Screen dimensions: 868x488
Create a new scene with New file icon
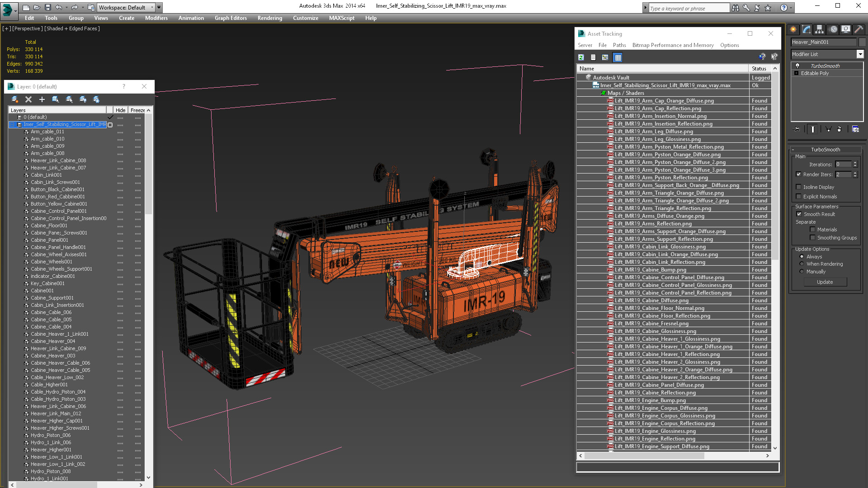[26, 7]
